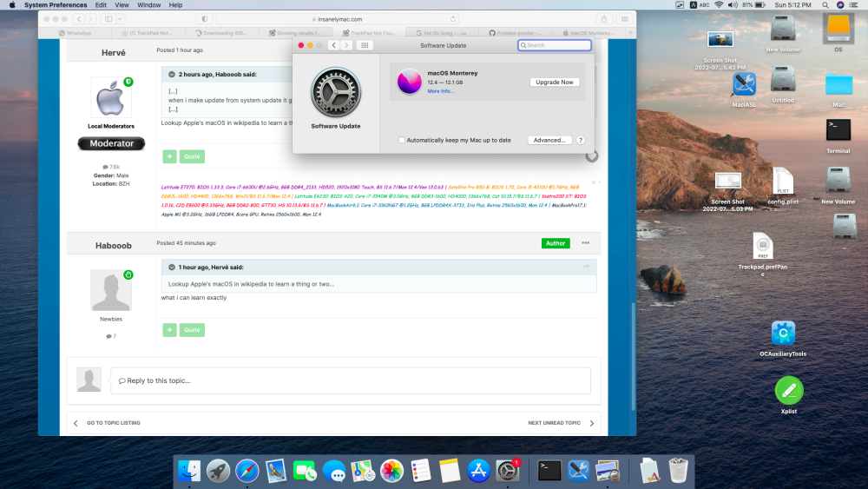Screen dimensions: 868x489
Task: Open post options ellipsis on Habooob's post
Action: point(585,243)
